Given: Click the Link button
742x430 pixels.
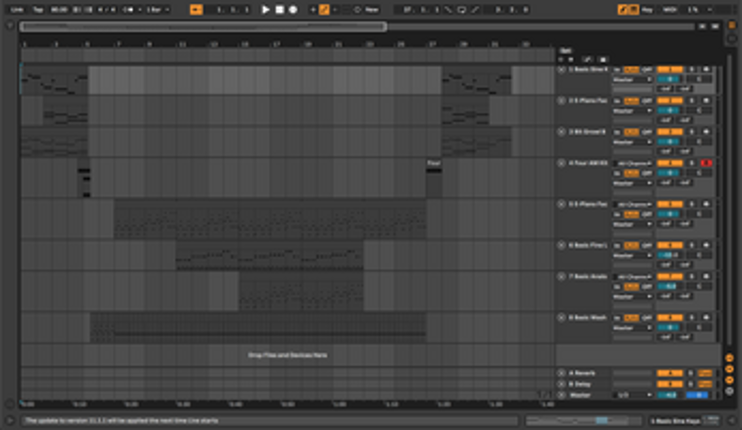Looking at the screenshot, I should coord(17,9).
